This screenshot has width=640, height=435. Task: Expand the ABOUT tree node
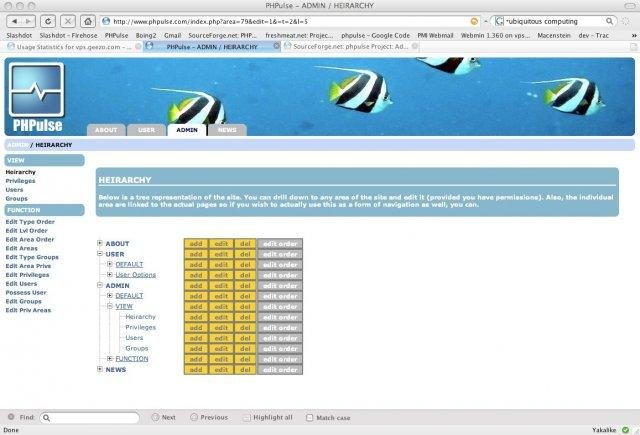pos(100,243)
